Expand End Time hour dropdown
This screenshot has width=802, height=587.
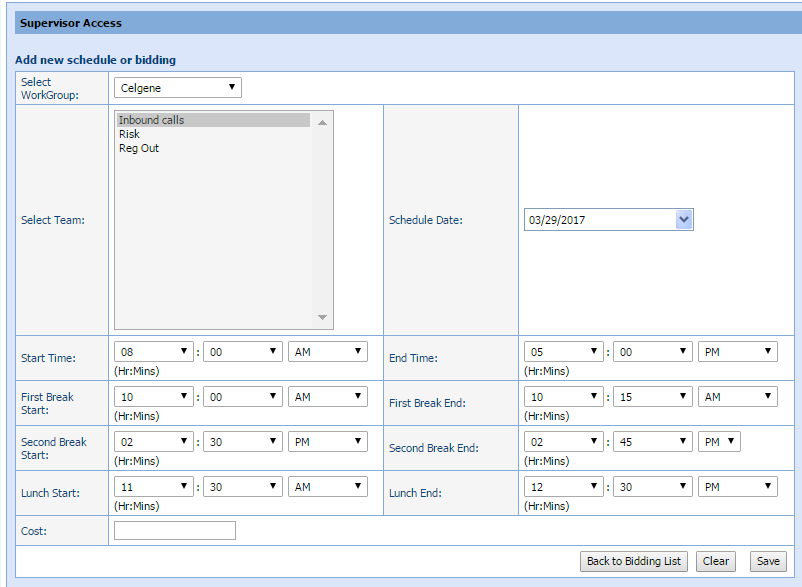[x=564, y=352]
